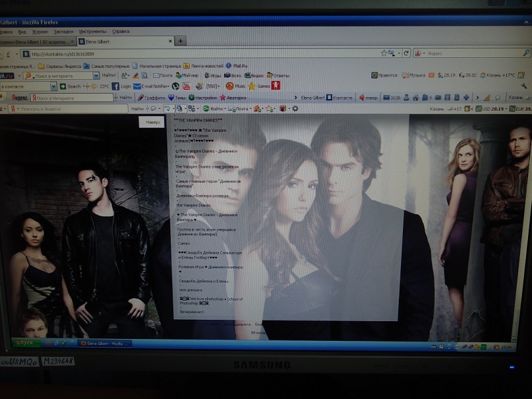Expand the Поиск в интернете search dropdown arrow
Image resolution: width=532 pixels, height=399 pixels.
(x=96, y=75)
